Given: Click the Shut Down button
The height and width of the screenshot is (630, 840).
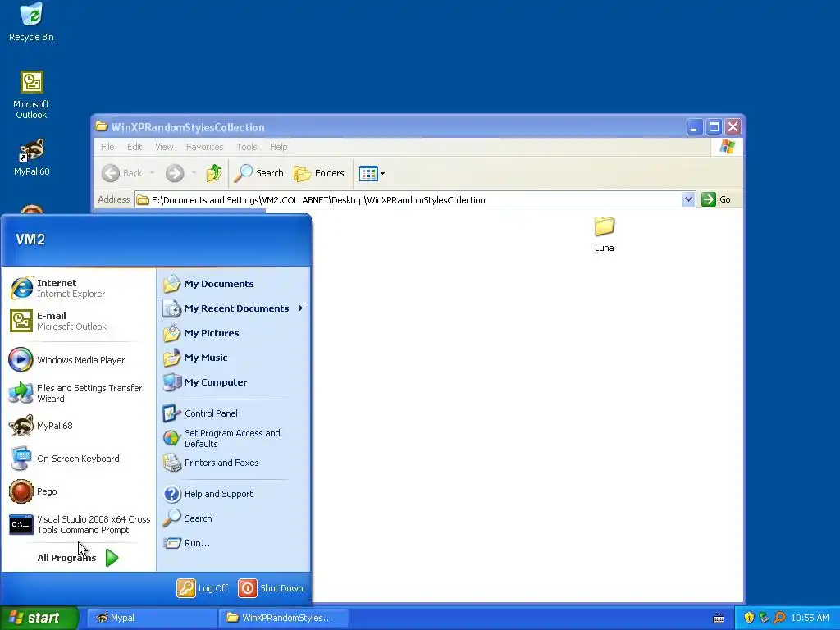Looking at the screenshot, I should click(271, 588).
